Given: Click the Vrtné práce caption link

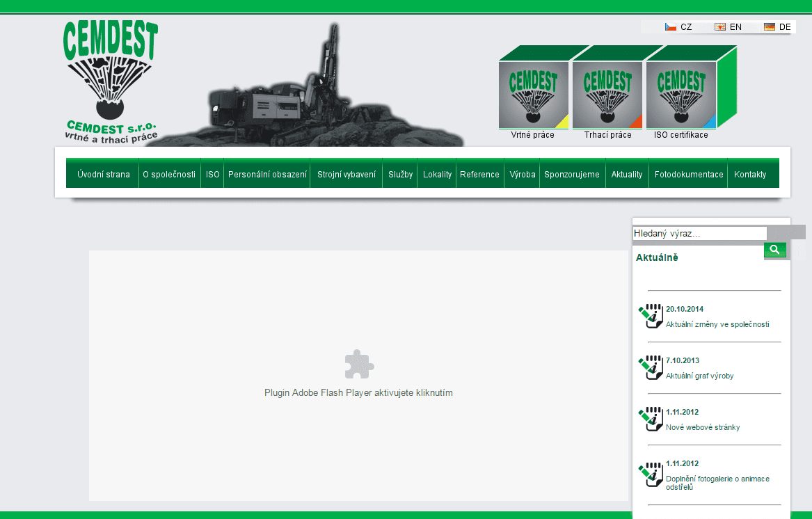Looking at the screenshot, I should 532,135.
